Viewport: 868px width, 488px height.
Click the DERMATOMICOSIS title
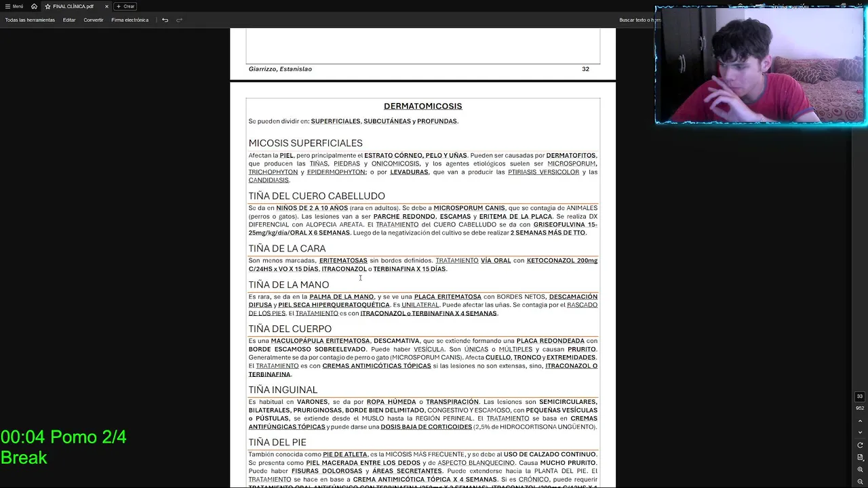click(422, 106)
